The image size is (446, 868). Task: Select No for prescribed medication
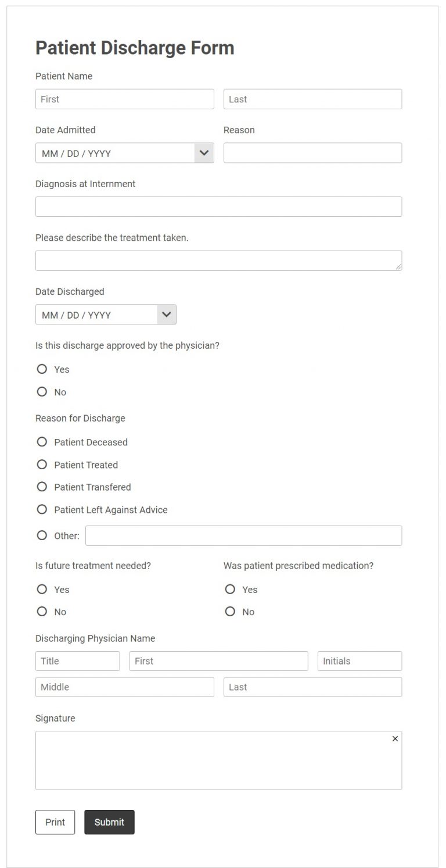(230, 611)
